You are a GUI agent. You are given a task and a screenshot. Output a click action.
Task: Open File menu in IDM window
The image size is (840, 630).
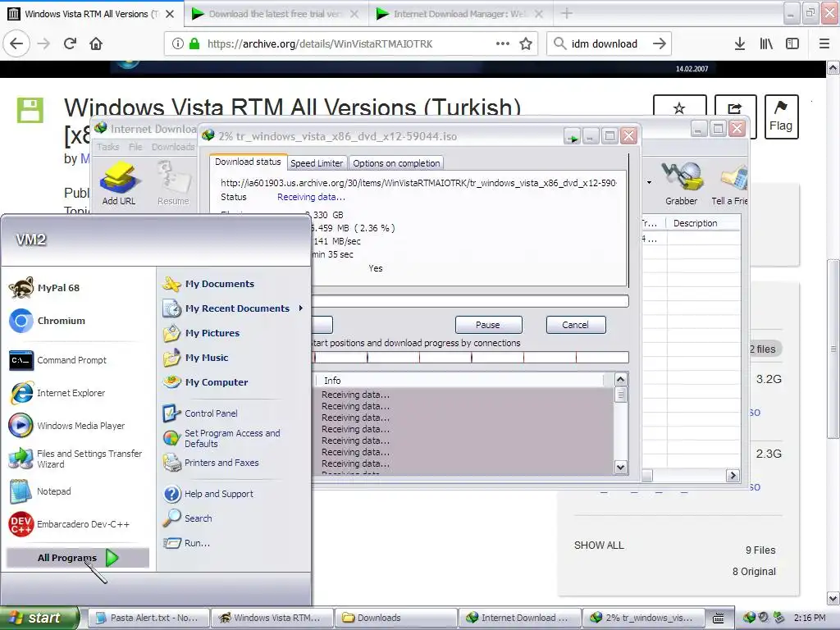pyautogui.click(x=135, y=147)
